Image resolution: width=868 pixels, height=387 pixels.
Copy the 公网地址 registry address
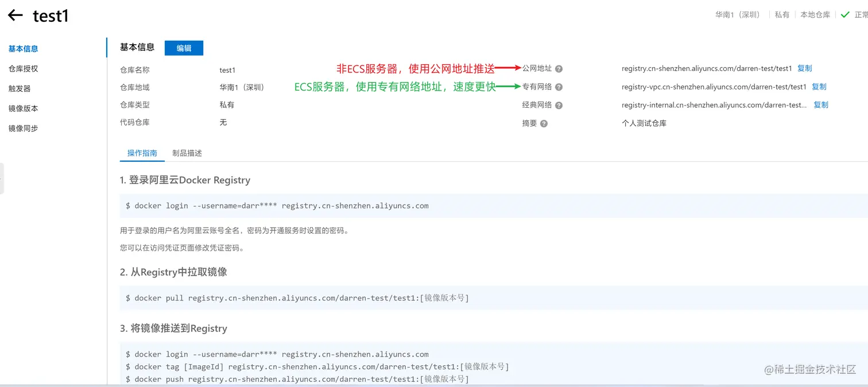click(804, 68)
